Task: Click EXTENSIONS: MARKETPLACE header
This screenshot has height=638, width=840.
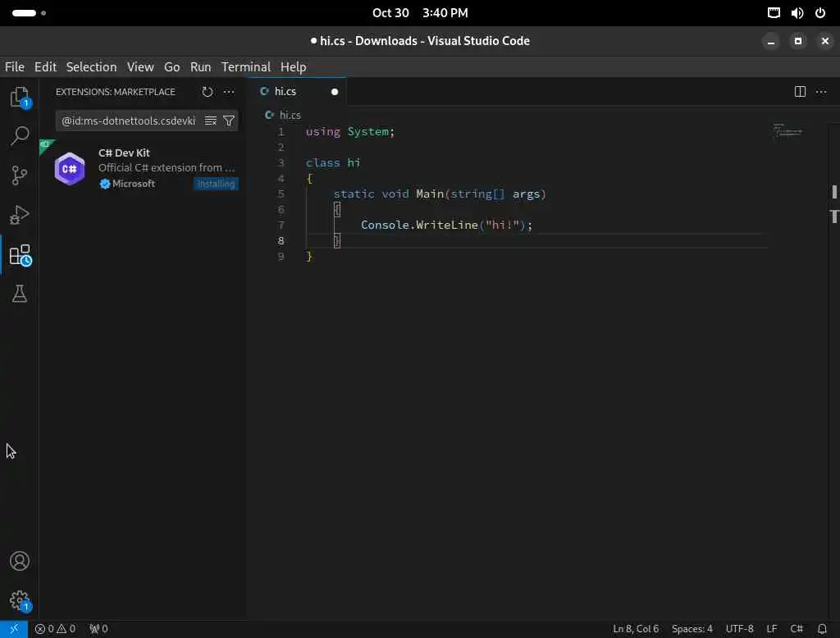Action: pos(115,92)
